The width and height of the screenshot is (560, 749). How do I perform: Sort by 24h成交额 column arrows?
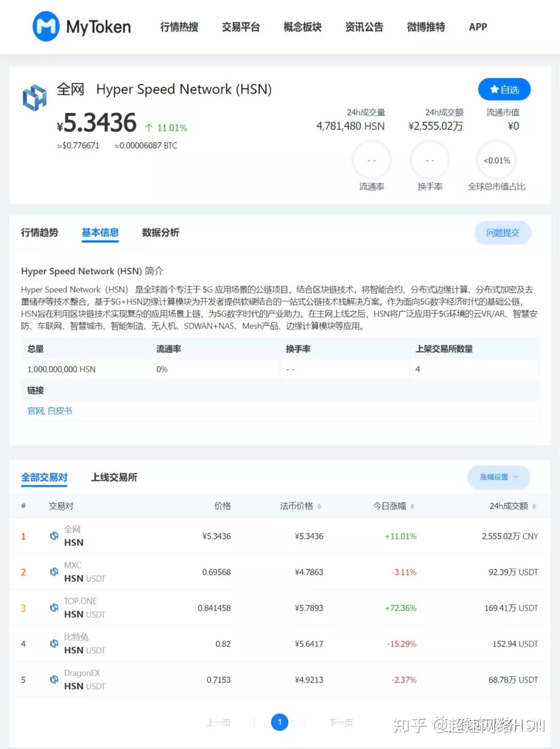[x=534, y=506]
